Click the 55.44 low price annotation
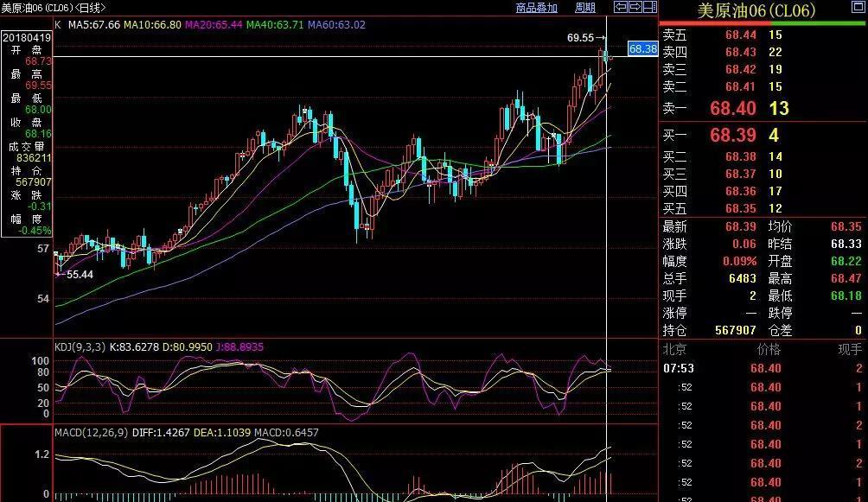 point(80,275)
